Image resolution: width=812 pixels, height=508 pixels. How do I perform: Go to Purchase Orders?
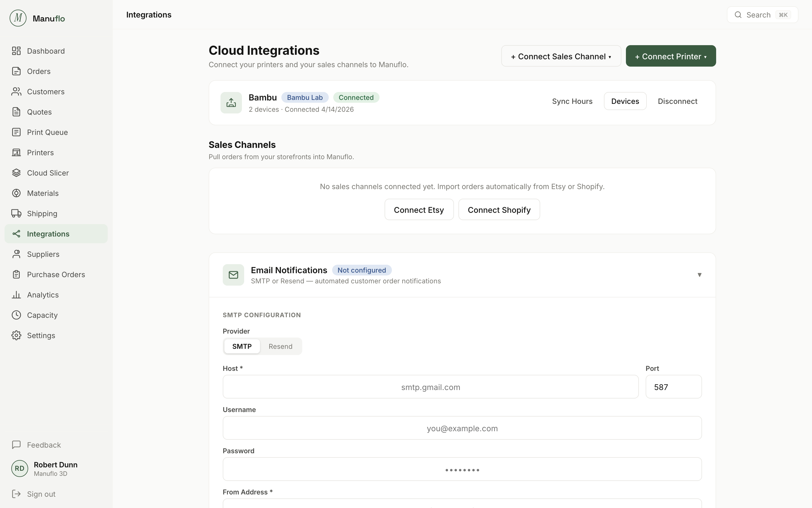coord(56,275)
